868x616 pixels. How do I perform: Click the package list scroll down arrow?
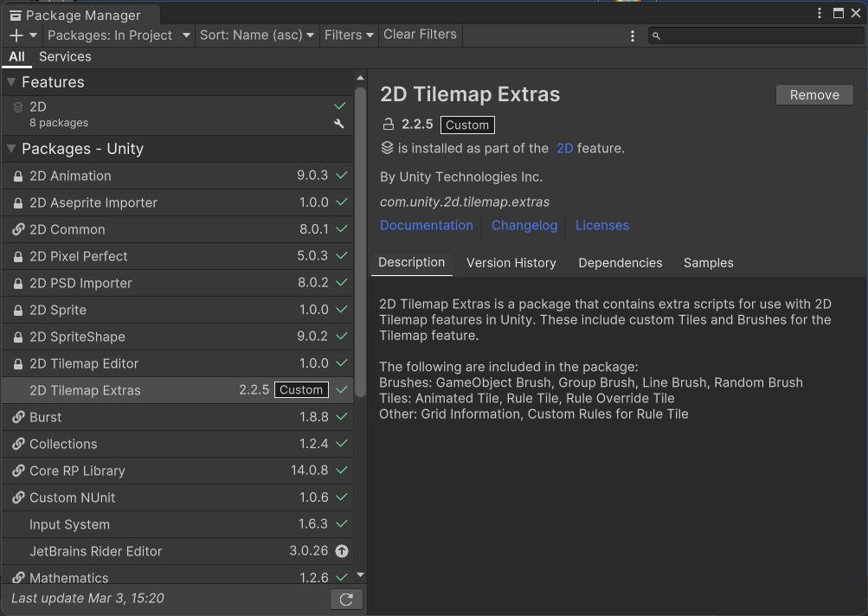pyautogui.click(x=360, y=575)
